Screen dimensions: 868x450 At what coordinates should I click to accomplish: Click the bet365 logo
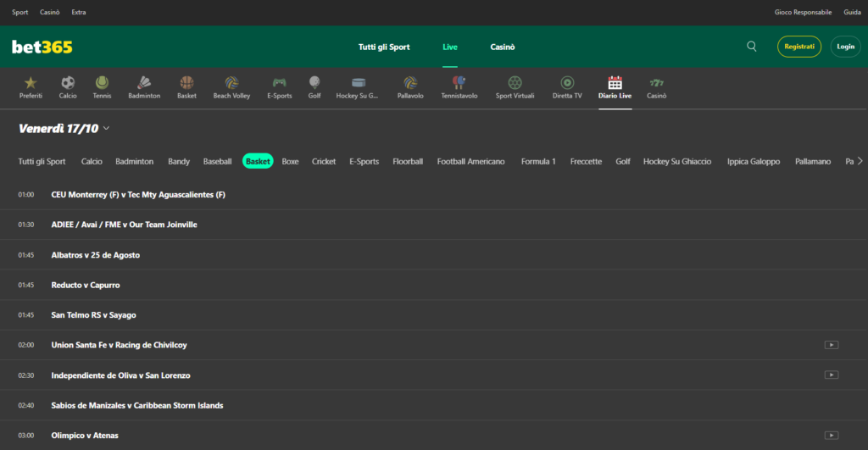42,47
